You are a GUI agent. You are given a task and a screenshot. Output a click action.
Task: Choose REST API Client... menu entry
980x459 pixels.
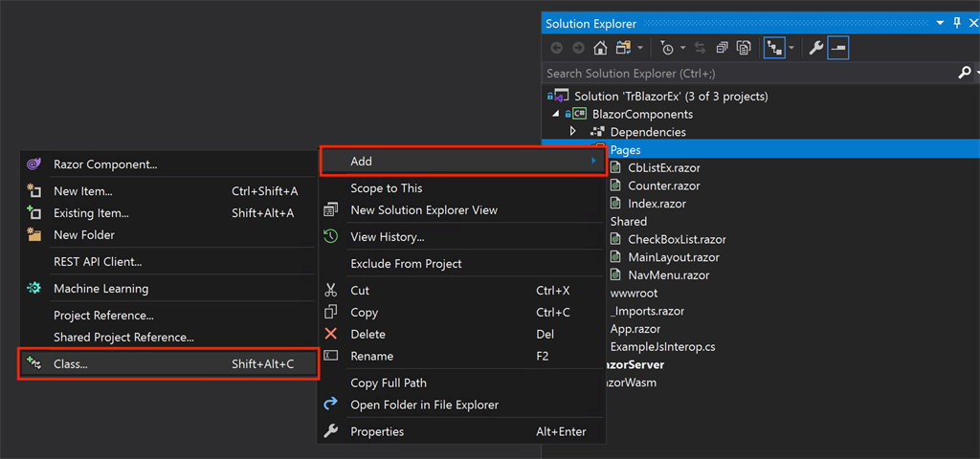(168, 262)
